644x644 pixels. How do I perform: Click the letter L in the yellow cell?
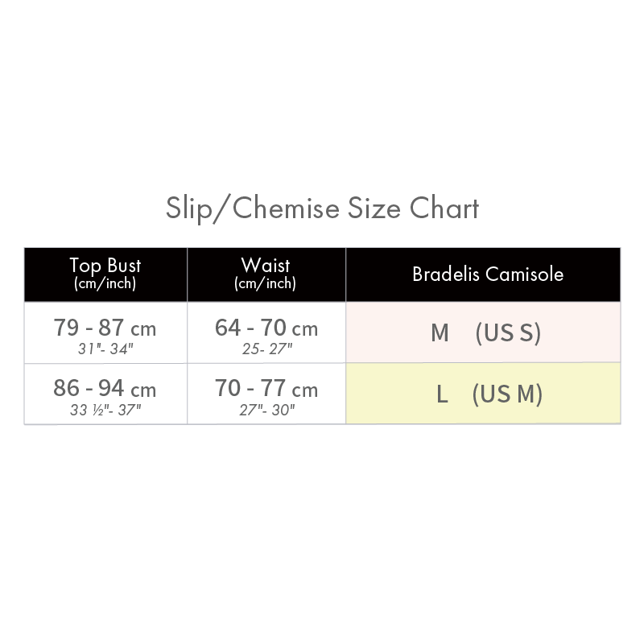click(442, 394)
